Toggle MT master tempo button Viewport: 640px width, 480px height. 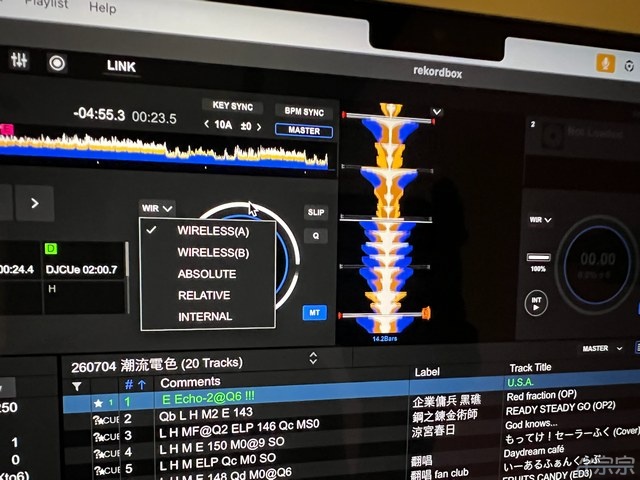point(314,313)
